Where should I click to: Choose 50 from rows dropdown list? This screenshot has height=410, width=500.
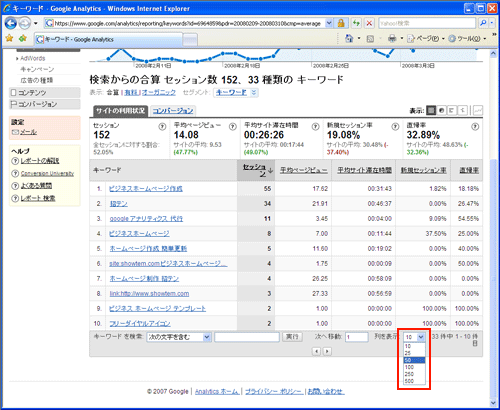(x=414, y=360)
